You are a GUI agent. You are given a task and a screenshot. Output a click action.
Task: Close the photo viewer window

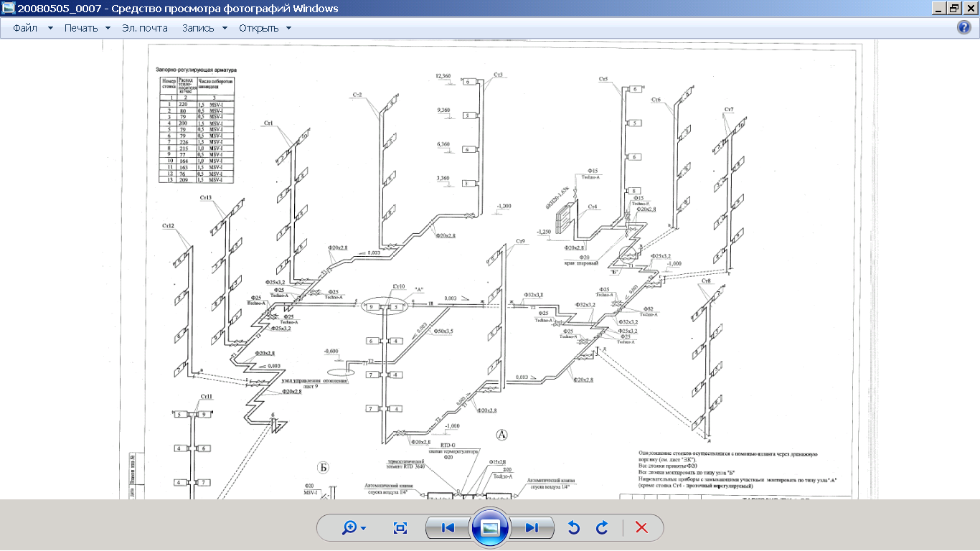[970, 9]
